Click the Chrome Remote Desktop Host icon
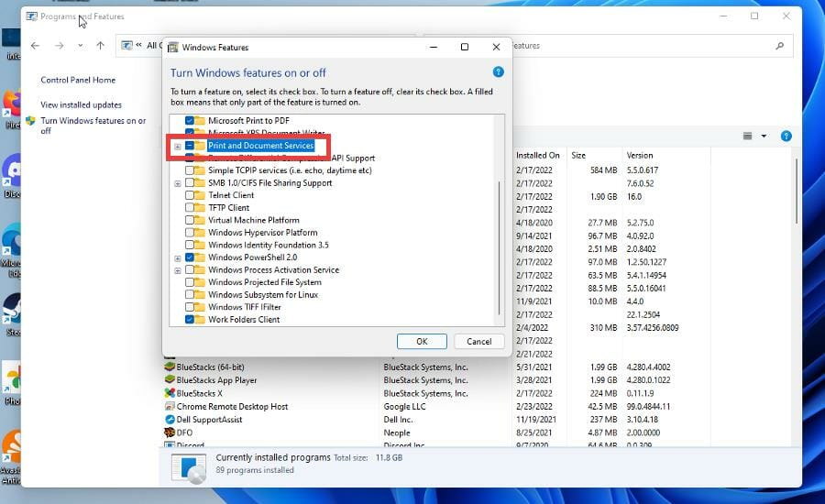Image resolution: width=825 pixels, height=504 pixels. [170, 406]
